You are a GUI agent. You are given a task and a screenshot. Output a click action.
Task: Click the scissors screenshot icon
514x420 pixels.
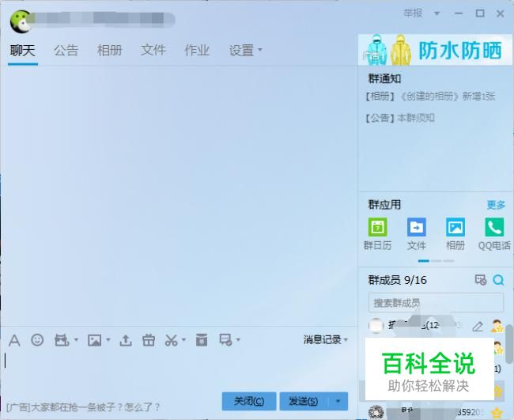171,340
